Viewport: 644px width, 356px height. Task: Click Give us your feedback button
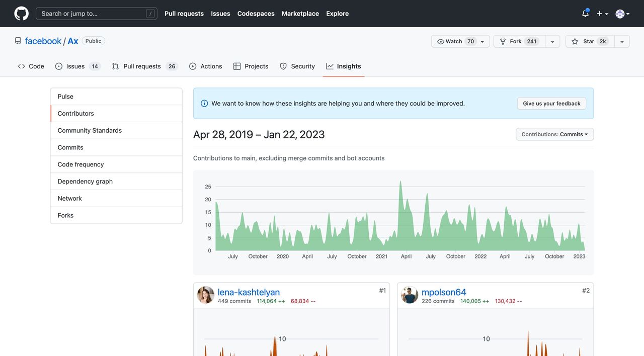coord(551,104)
